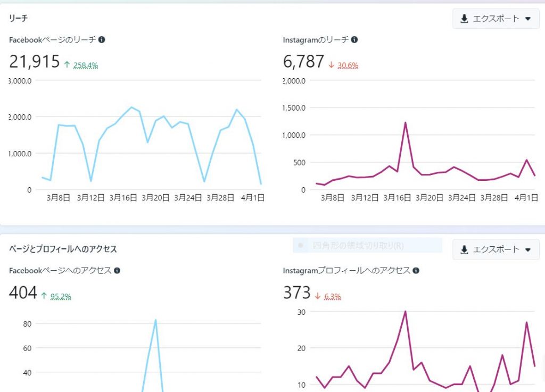Click the Facebookページへのアクセス label
This screenshot has width=545, height=392.
(60, 271)
